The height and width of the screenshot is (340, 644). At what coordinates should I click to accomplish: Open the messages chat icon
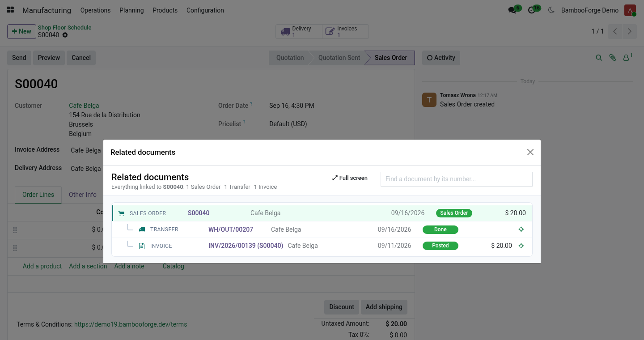[x=513, y=10]
